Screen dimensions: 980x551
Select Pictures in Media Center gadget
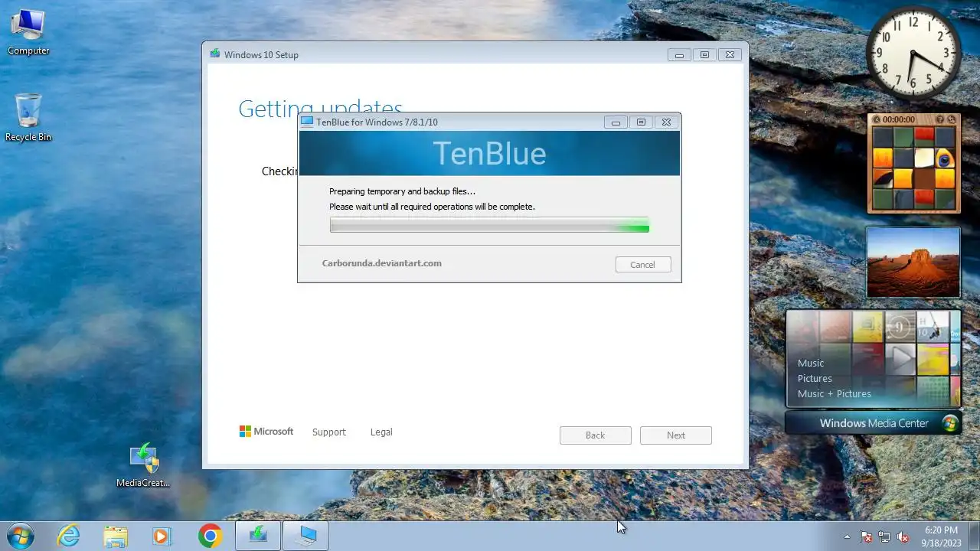tap(815, 378)
